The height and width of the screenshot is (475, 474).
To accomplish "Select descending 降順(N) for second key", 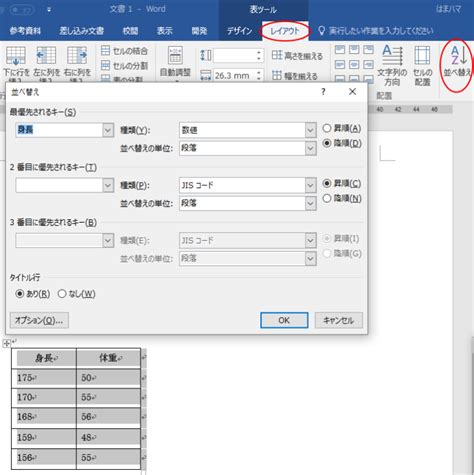I will 327,198.
